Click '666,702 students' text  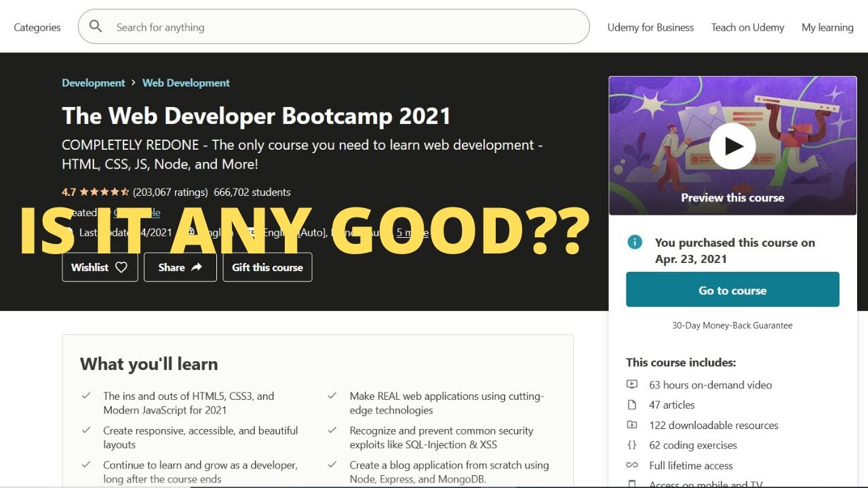pos(252,192)
